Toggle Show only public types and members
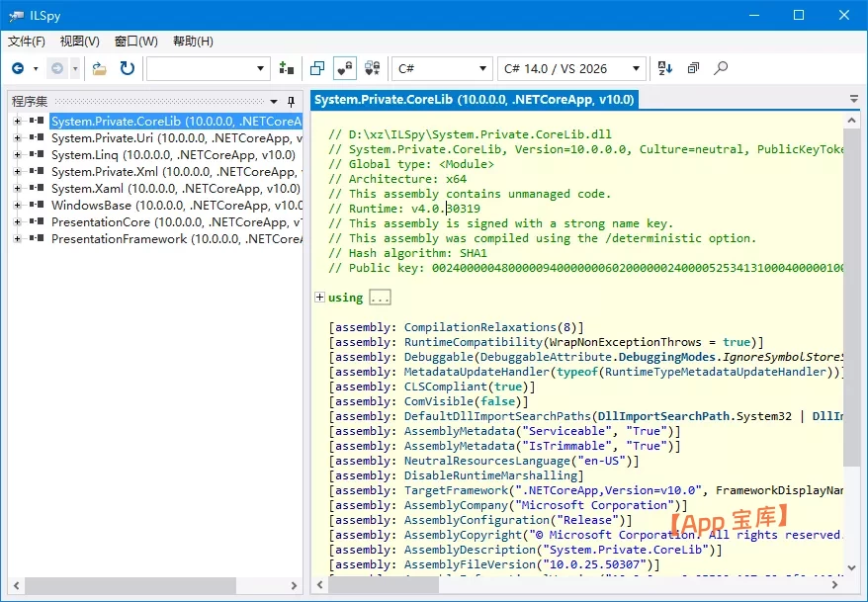This screenshot has width=868, height=602. [317, 68]
